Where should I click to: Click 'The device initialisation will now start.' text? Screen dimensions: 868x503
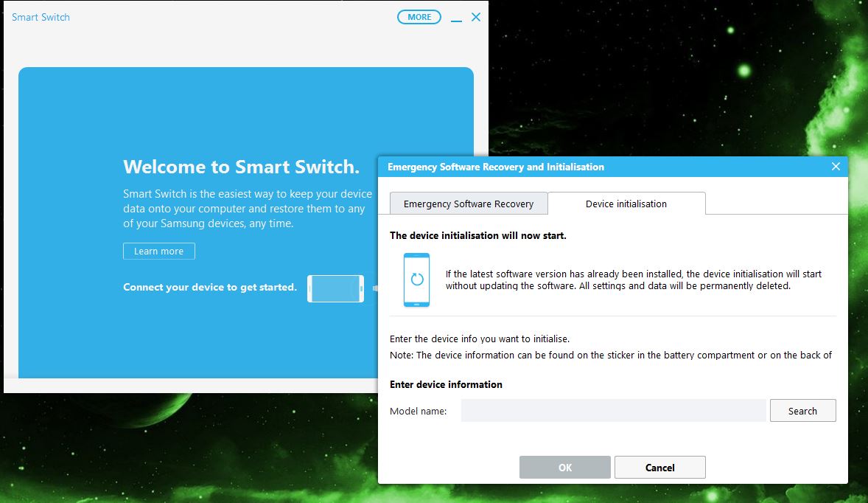[x=477, y=235]
